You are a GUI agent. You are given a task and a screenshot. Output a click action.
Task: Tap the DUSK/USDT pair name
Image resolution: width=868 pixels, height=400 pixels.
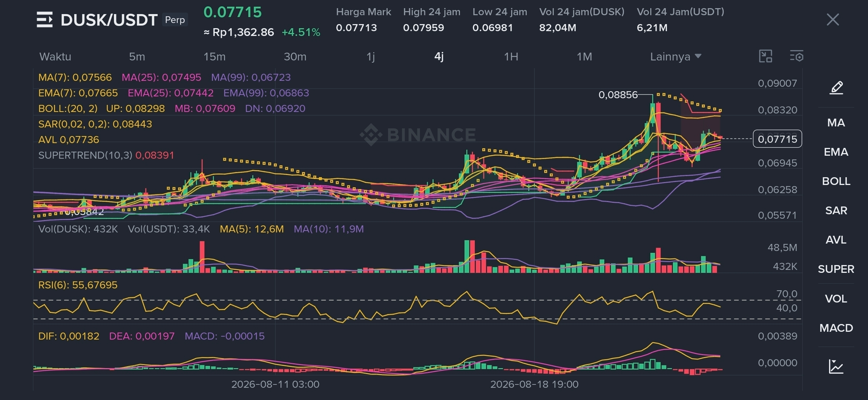pyautogui.click(x=109, y=20)
